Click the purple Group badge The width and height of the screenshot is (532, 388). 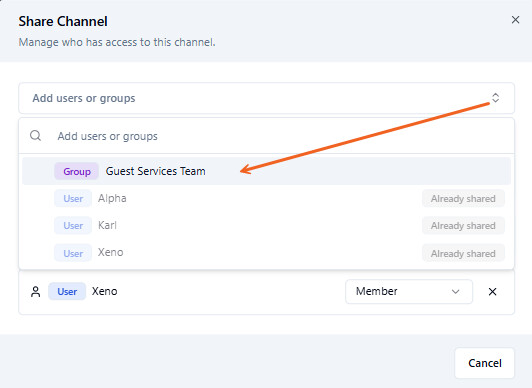pos(77,171)
